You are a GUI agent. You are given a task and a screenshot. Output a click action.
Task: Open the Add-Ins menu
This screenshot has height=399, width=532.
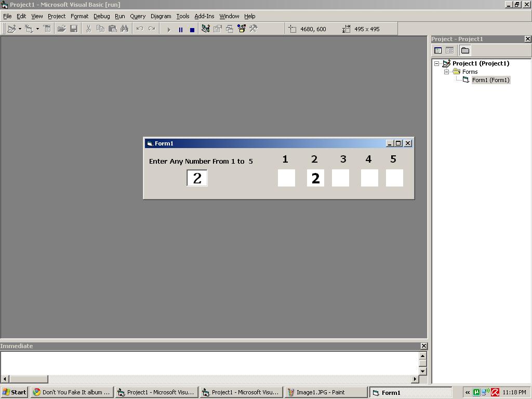[204, 16]
